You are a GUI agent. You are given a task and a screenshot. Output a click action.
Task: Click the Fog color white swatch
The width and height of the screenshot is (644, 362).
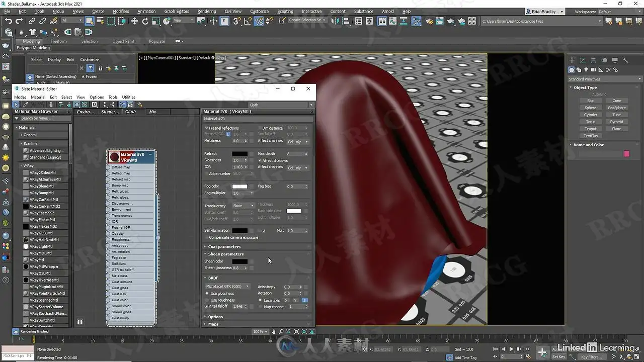(239, 187)
